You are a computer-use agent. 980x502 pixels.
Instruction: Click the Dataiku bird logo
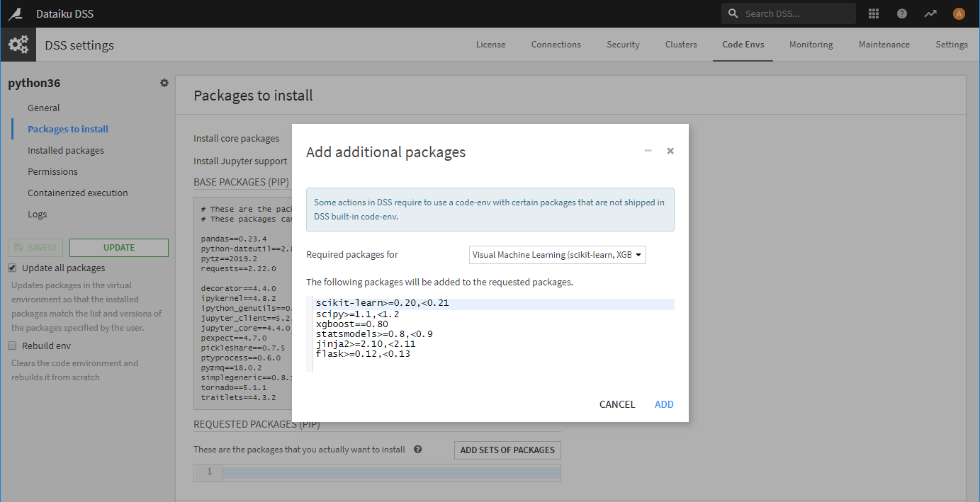(14, 13)
